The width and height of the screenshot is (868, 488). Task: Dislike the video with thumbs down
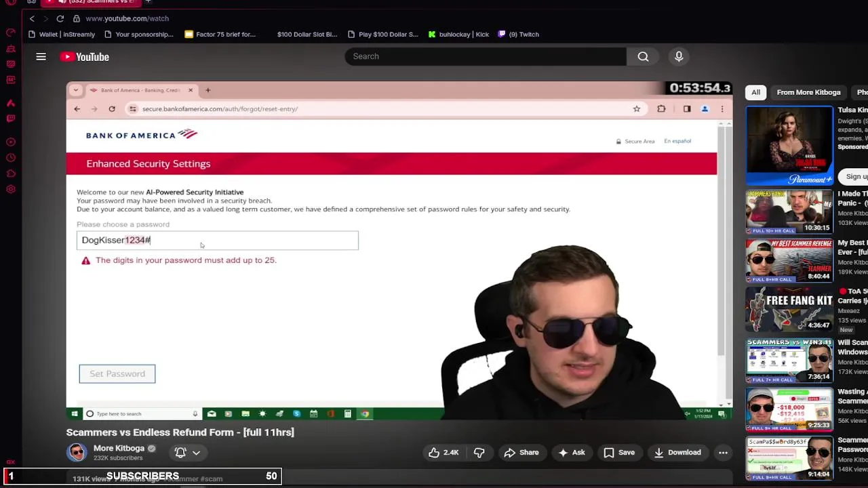(479, 453)
